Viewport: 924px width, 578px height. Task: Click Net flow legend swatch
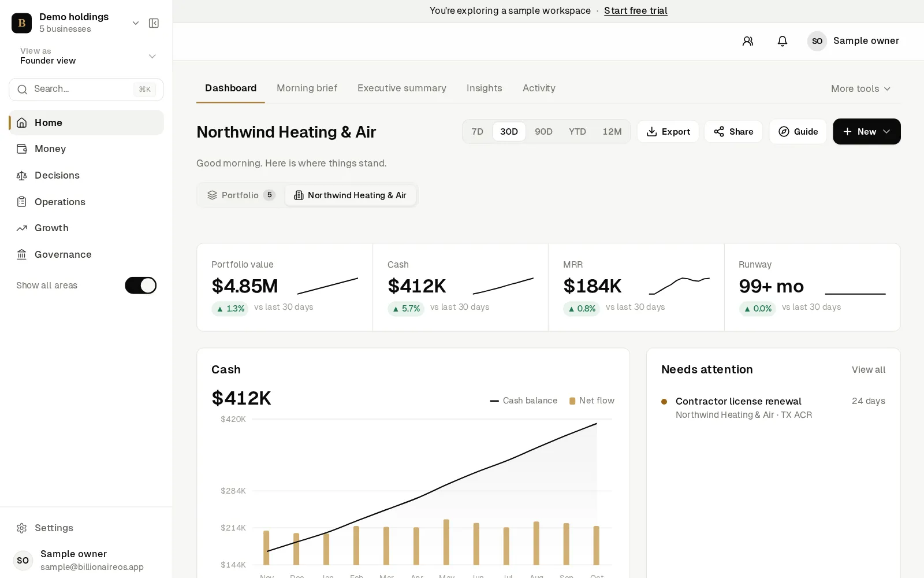pyautogui.click(x=572, y=401)
